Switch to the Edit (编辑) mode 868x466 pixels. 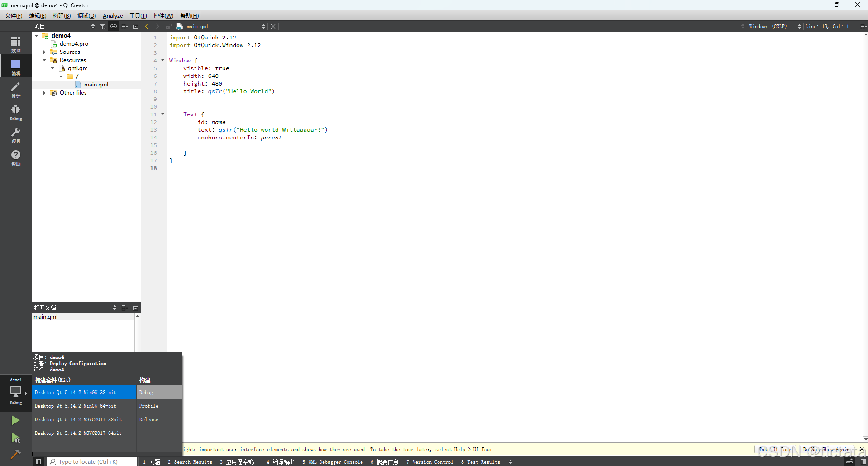(x=16, y=67)
